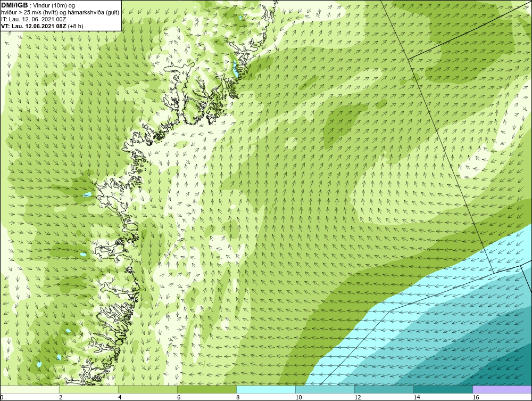Click the 14–16 m/s dark teal legend swatch

pyautogui.click(x=443, y=389)
